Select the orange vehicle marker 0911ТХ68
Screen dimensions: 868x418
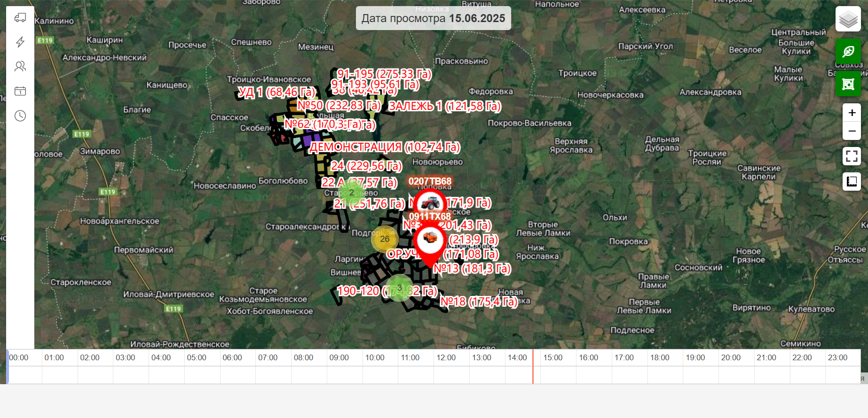pos(430,240)
